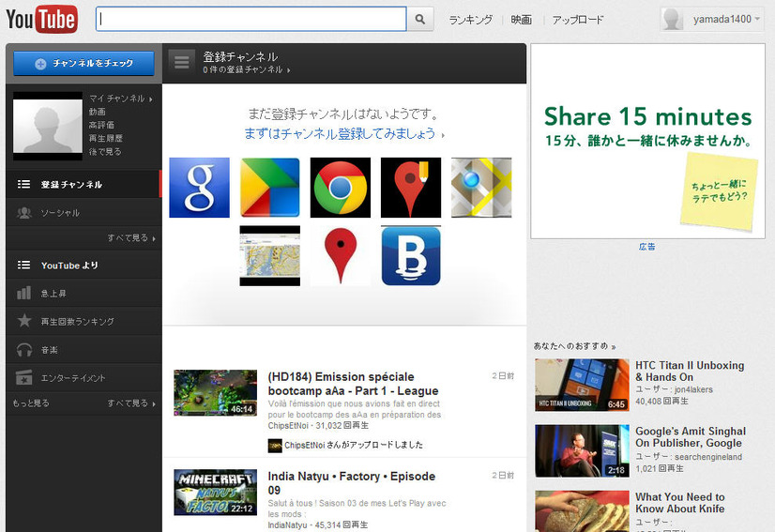
Task: Open 後で見る under profile
Action: [105, 152]
